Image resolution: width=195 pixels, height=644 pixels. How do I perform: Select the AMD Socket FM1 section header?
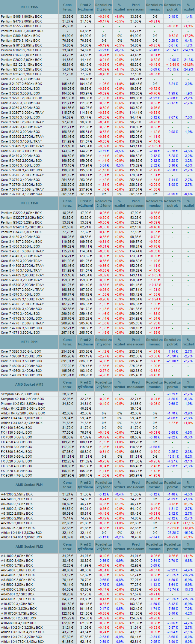coord(29,485)
